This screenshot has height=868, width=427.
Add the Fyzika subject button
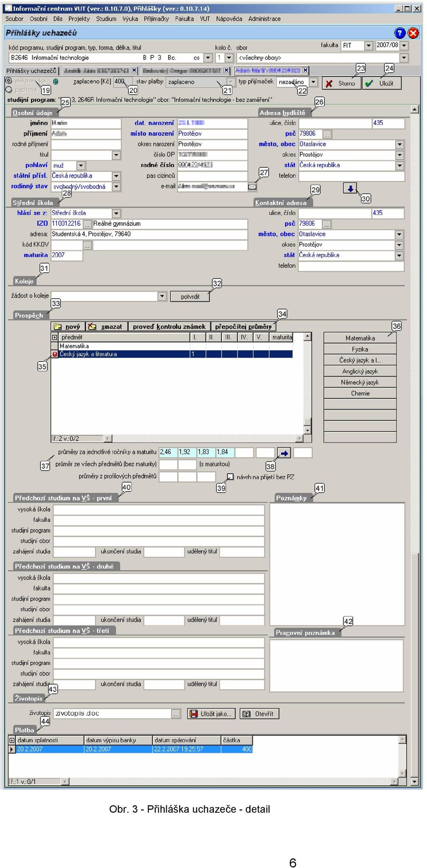click(360, 349)
